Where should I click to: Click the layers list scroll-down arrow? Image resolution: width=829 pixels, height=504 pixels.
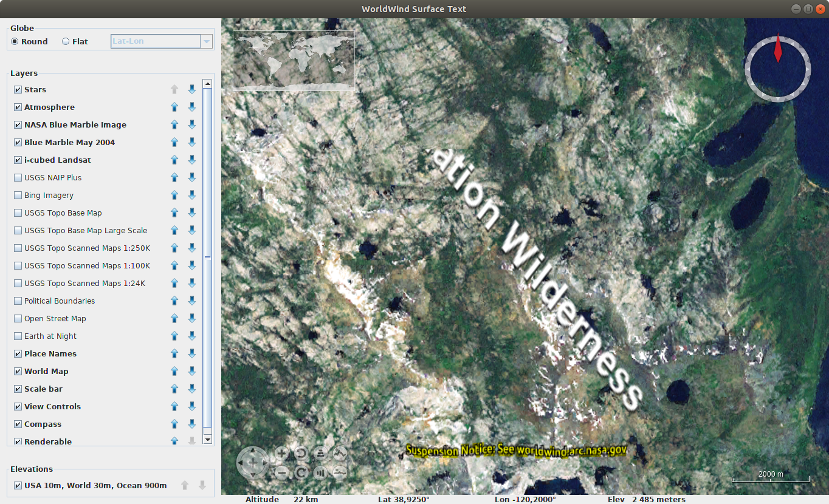[x=207, y=439]
